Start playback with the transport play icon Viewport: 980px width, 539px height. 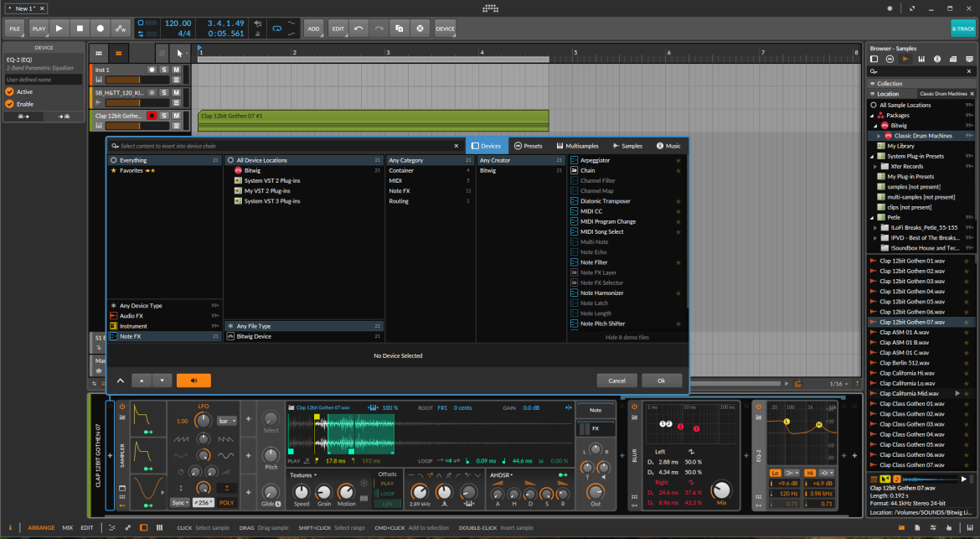[x=59, y=29]
